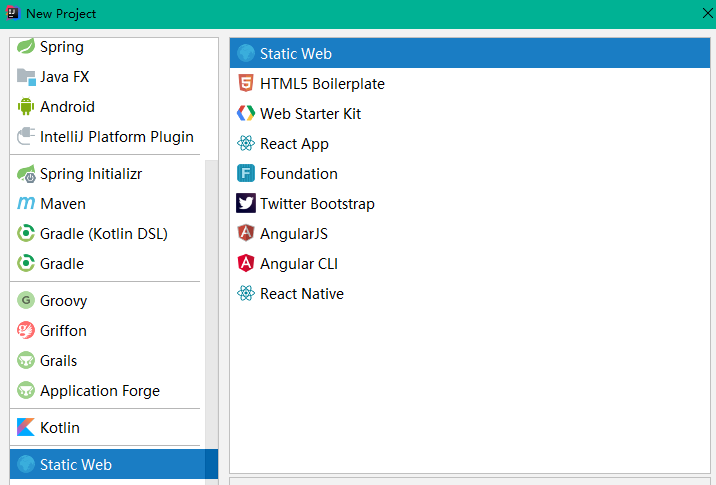Click the Twitter Bootstrap icon
The width and height of the screenshot is (716, 485).
(246, 204)
